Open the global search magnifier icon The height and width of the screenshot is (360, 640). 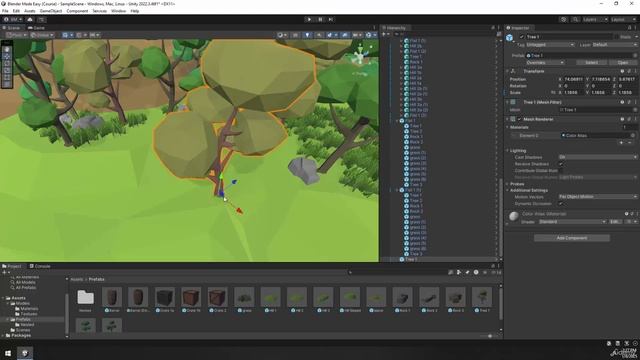tap(575, 19)
